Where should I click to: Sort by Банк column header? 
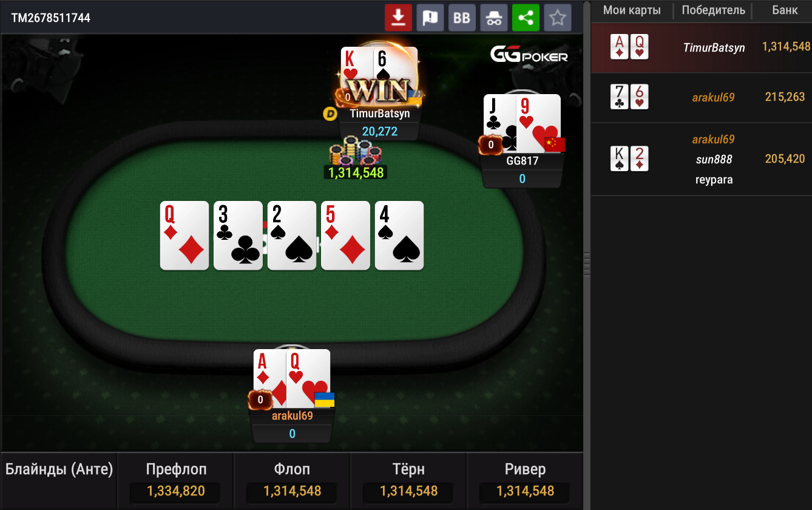click(x=785, y=10)
